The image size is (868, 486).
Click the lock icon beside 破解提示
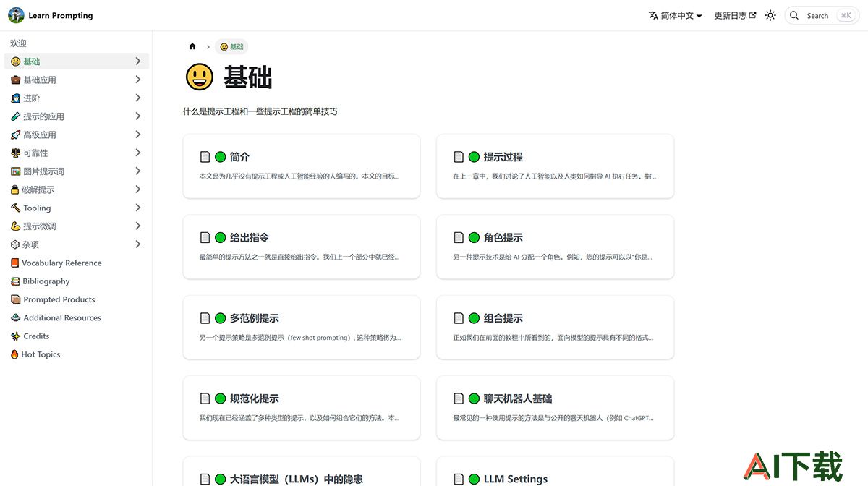pyautogui.click(x=16, y=190)
